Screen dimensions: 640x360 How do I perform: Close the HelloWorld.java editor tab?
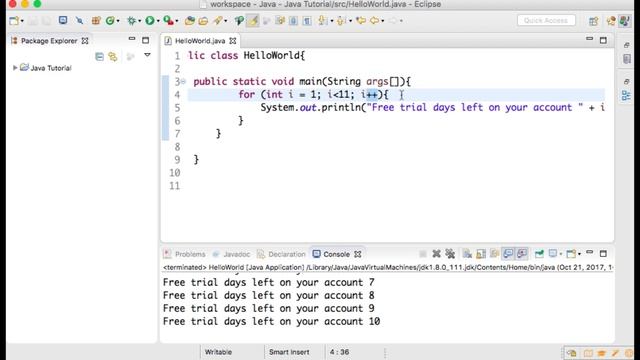[x=233, y=41]
